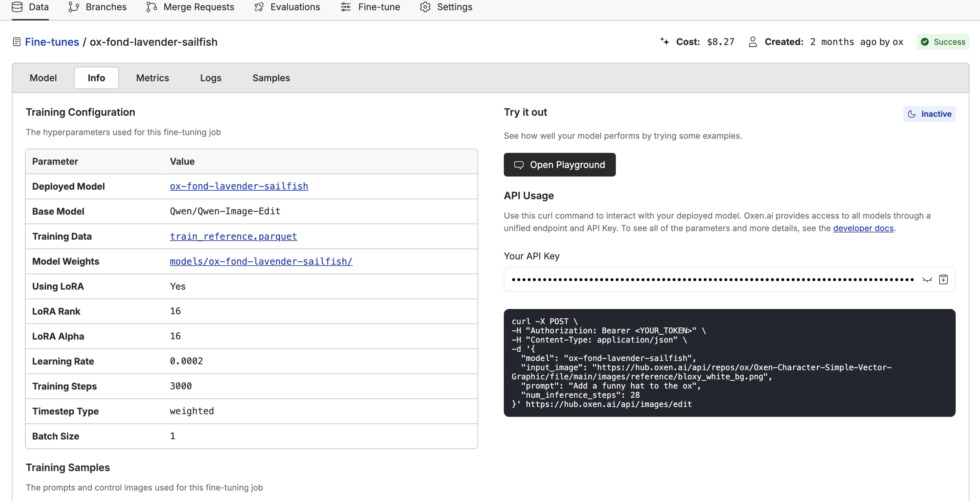Select the Samples tab
980x501 pixels.
[x=271, y=78]
